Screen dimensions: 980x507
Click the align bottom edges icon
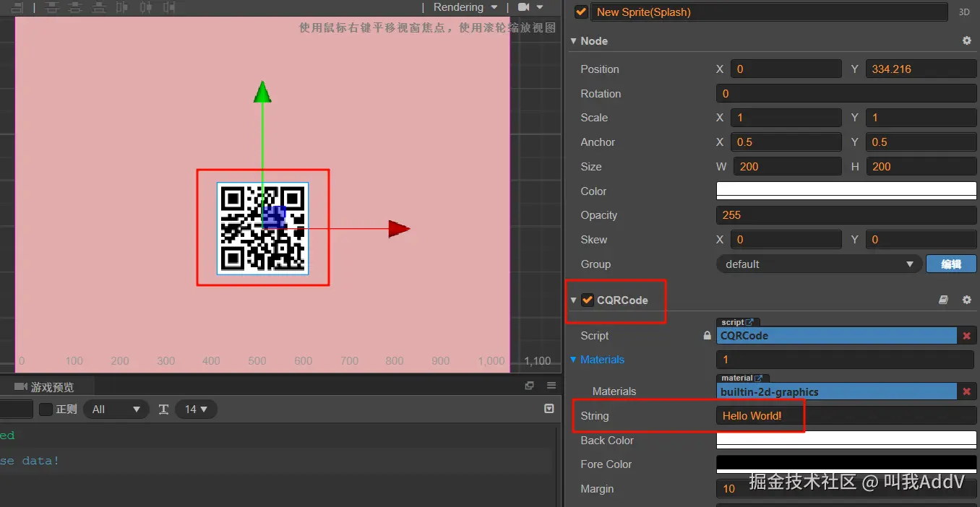[x=100, y=7]
